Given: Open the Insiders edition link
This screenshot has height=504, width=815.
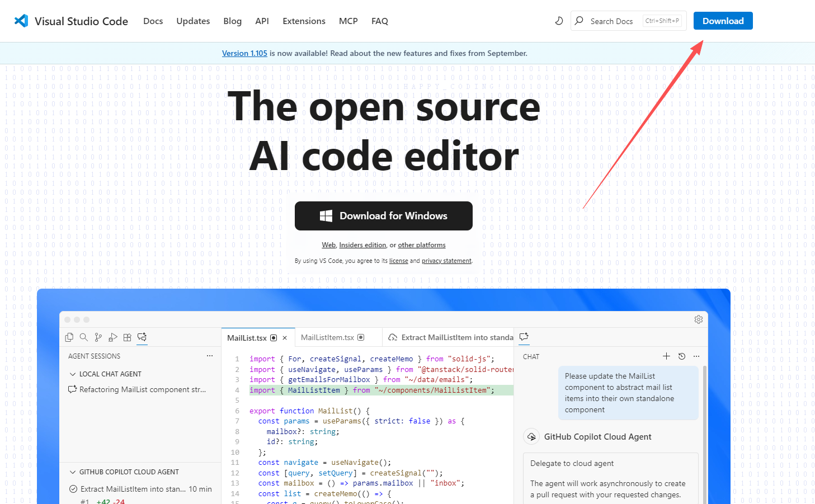Looking at the screenshot, I should (x=362, y=245).
